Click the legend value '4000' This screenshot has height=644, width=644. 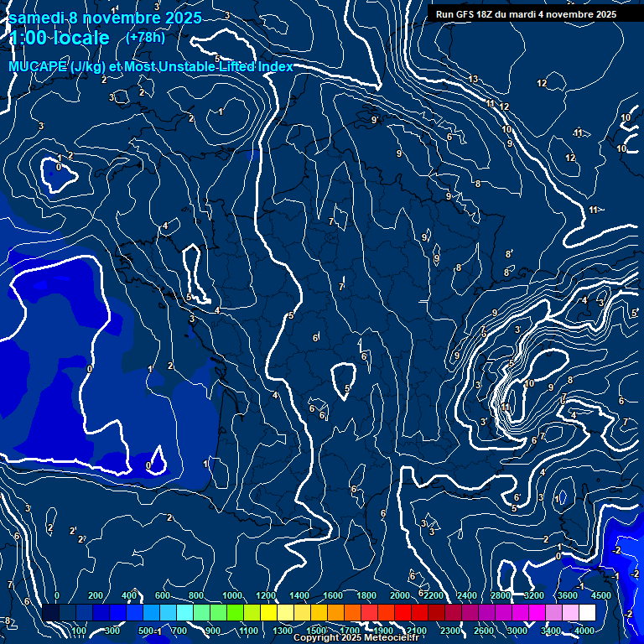click(584, 631)
